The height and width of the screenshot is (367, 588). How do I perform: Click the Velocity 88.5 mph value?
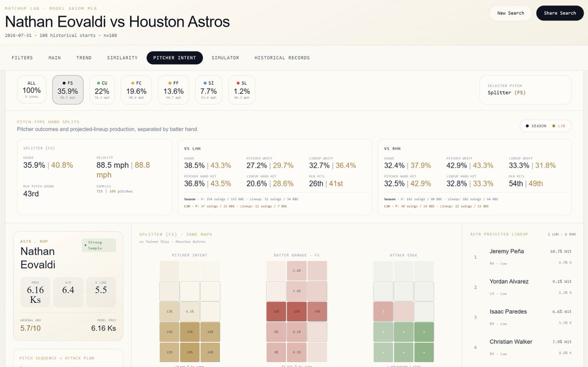(112, 165)
